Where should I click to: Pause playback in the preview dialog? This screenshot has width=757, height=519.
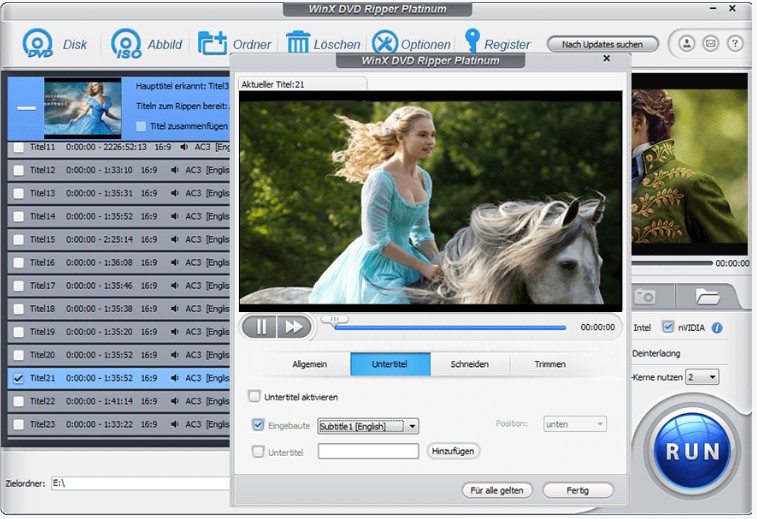click(260, 327)
